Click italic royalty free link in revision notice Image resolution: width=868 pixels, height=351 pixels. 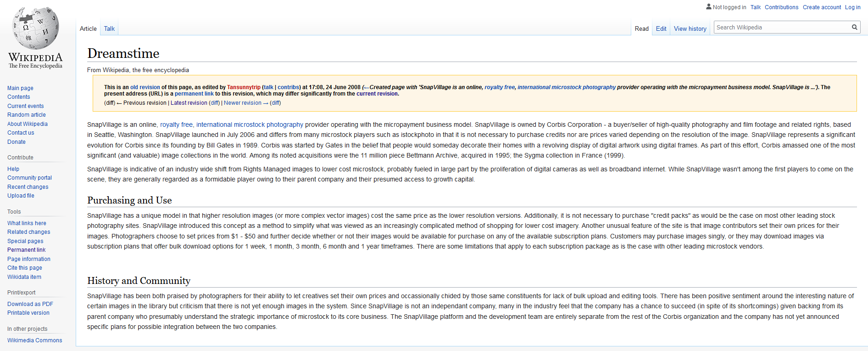pos(500,87)
